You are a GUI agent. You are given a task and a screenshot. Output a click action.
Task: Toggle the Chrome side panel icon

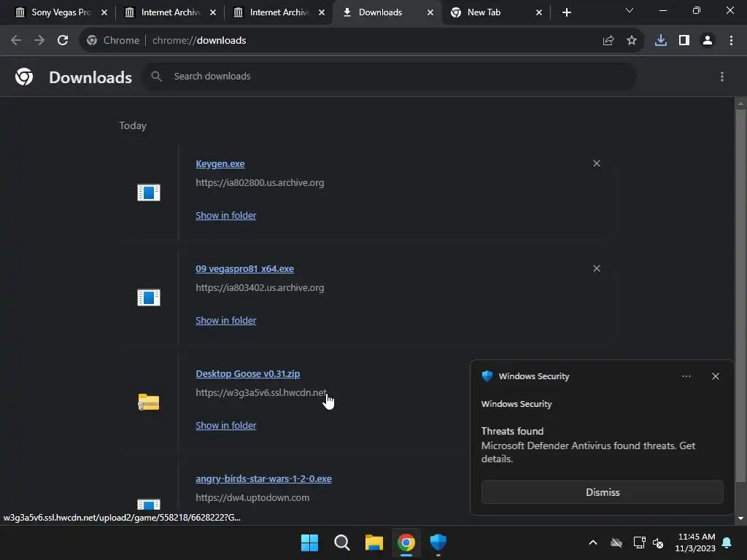(x=684, y=41)
